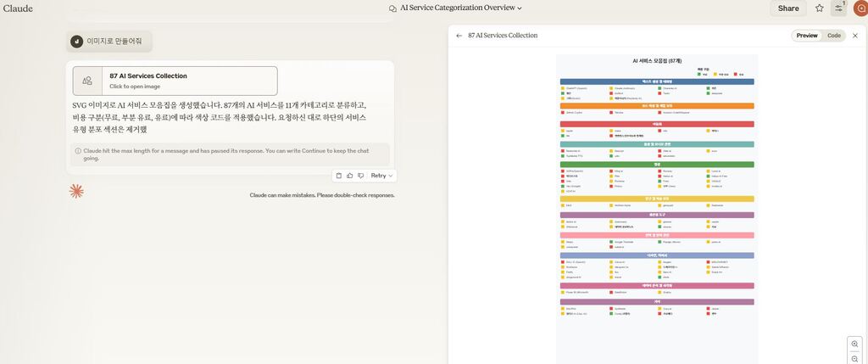The width and height of the screenshot is (868, 364).
Task: Go back using the artifact panel arrow
Action: coord(459,36)
